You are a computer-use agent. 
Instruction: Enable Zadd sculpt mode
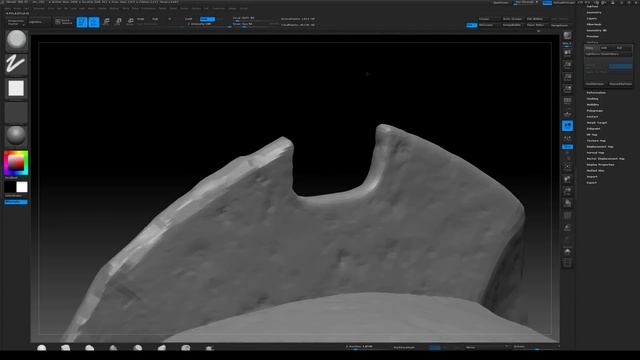[189, 19]
